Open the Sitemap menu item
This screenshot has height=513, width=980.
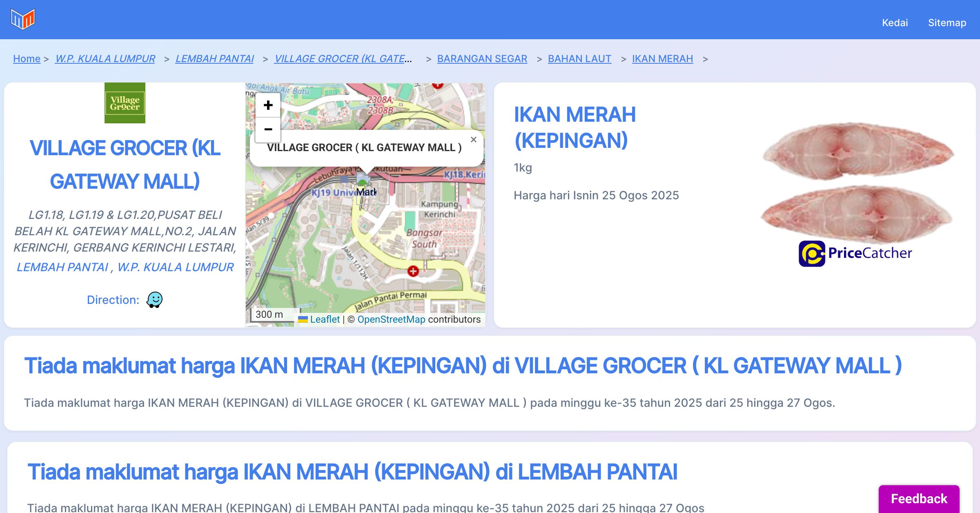pyautogui.click(x=947, y=22)
